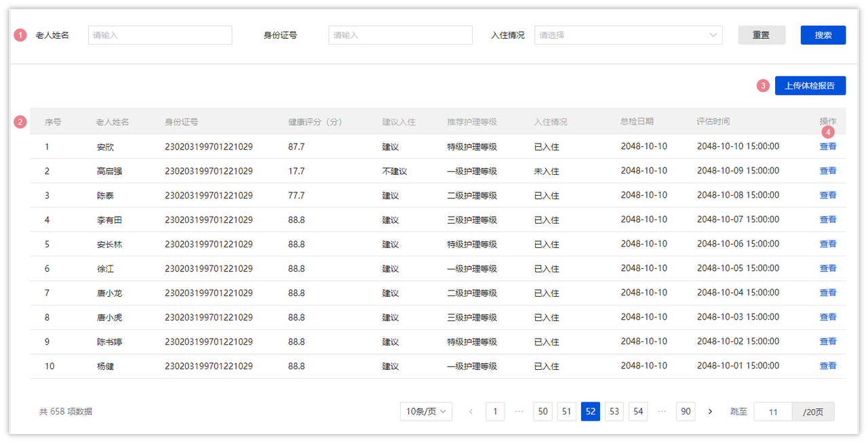Click the 跳至 page number input
Image resolution: width=868 pixels, height=443 pixels.
click(x=773, y=411)
